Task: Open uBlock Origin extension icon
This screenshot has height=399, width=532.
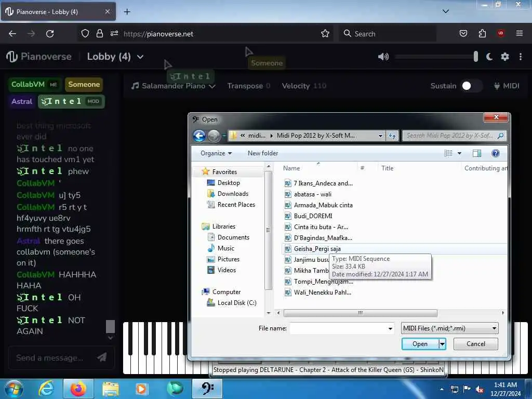Action: (500, 33)
